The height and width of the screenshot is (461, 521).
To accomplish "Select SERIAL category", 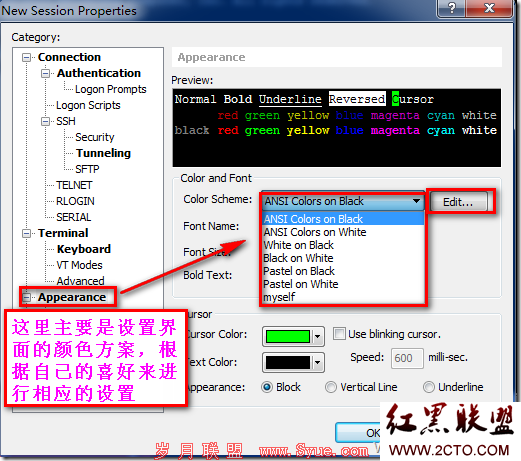I will click(x=74, y=217).
